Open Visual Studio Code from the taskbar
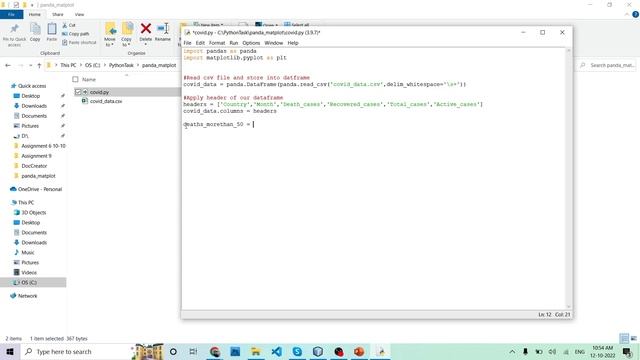This screenshot has height=360, width=640. (x=276, y=351)
